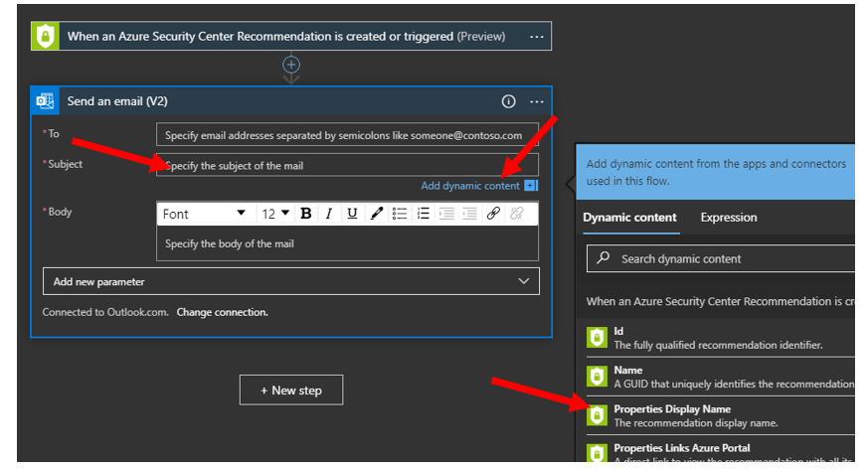Click the Add dynamic content link

point(470,186)
